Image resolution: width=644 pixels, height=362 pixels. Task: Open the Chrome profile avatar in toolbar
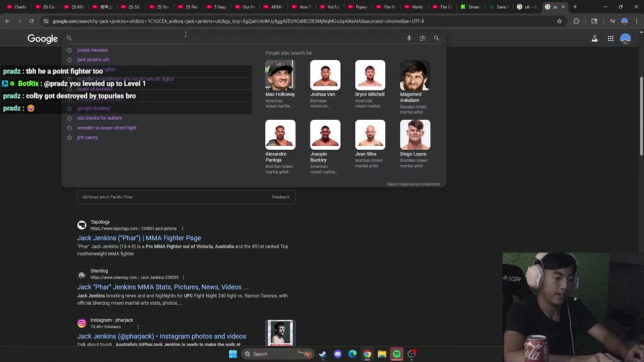[624, 21]
